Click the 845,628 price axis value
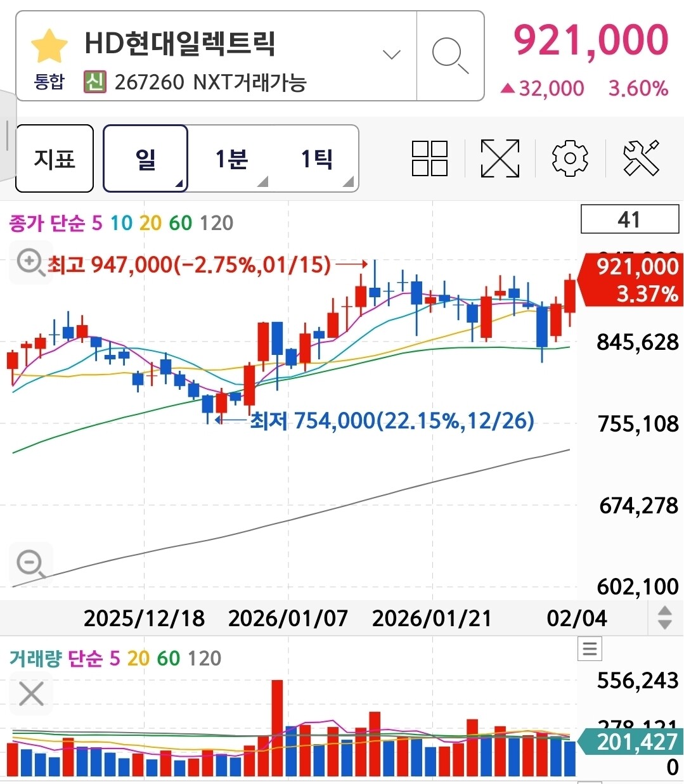This screenshot has width=684, height=784. tap(638, 342)
